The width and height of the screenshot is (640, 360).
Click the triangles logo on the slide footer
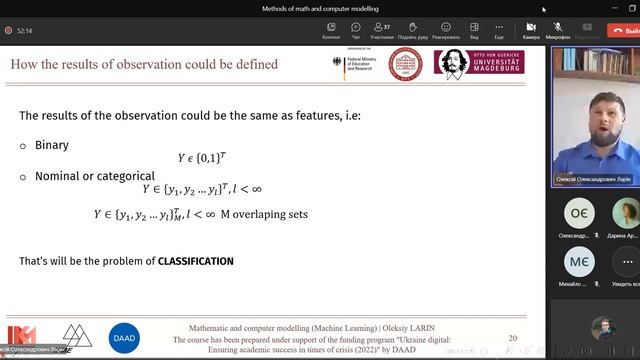[x=77, y=336]
